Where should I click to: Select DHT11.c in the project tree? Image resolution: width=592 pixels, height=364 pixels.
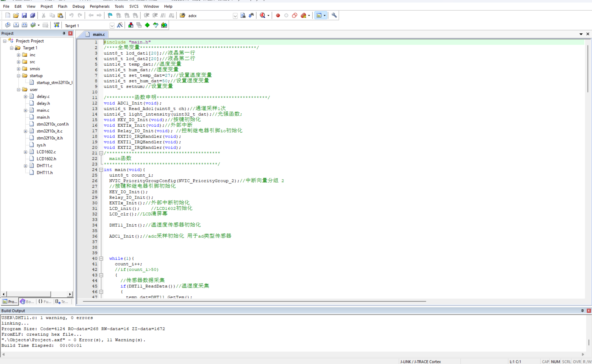click(x=45, y=166)
